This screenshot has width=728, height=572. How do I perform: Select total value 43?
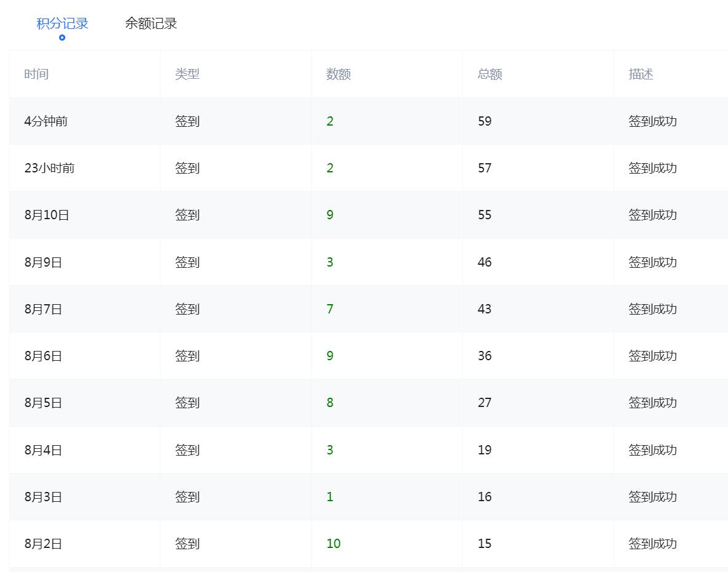[485, 309]
